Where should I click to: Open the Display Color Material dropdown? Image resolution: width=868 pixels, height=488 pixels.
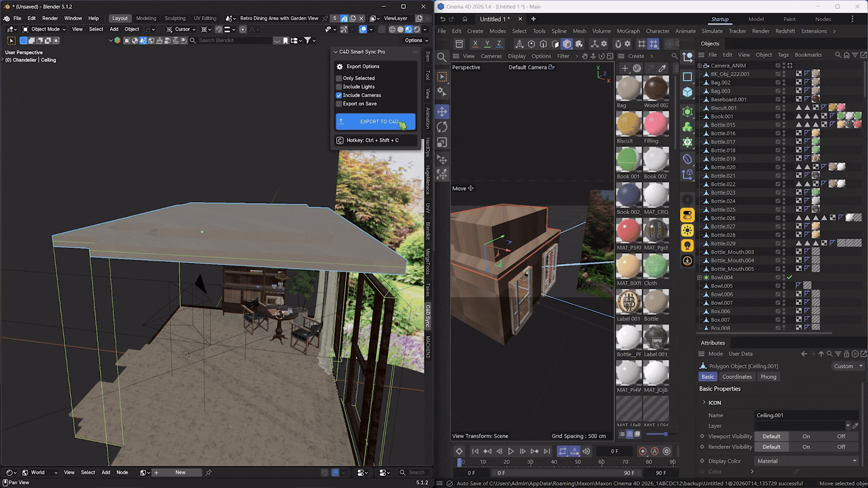pos(807,461)
